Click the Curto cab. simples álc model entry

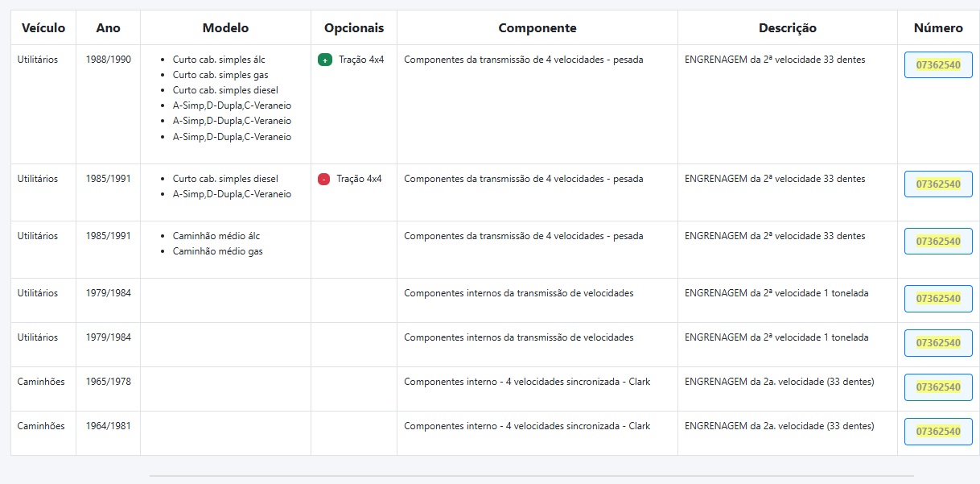click(x=219, y=60)
